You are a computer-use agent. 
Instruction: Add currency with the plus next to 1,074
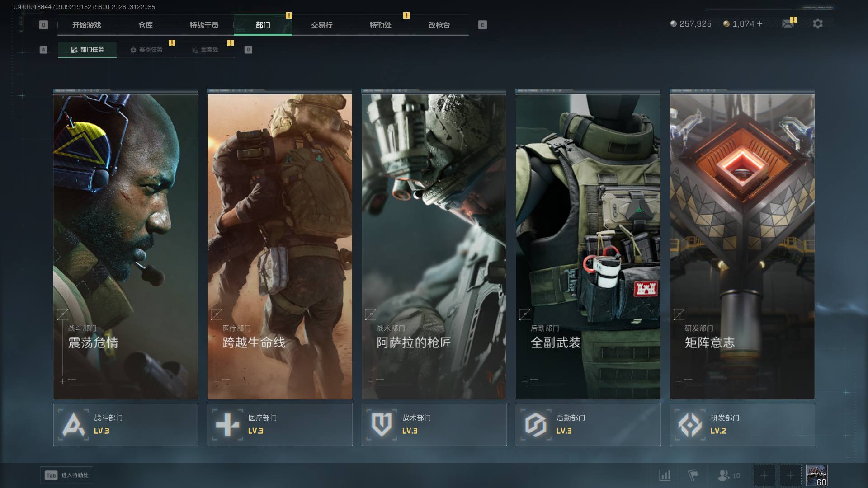point(759,24)
